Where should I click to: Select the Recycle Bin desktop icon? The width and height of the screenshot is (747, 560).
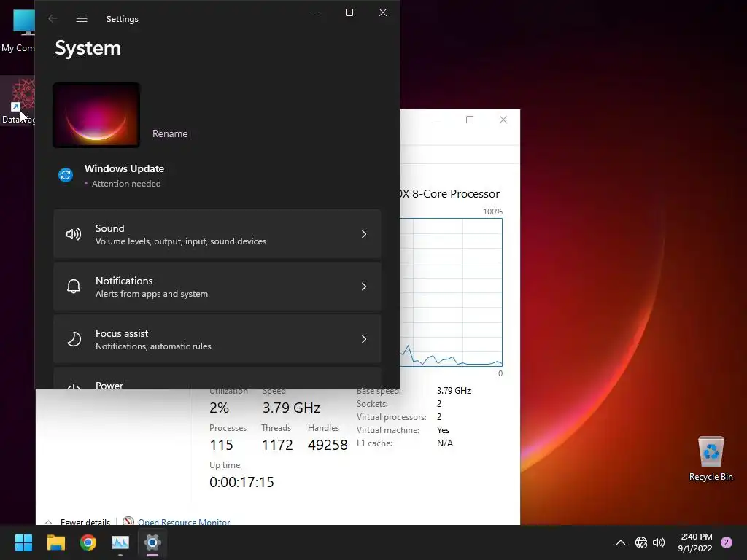pyautogui.click(x=711, y=459)
